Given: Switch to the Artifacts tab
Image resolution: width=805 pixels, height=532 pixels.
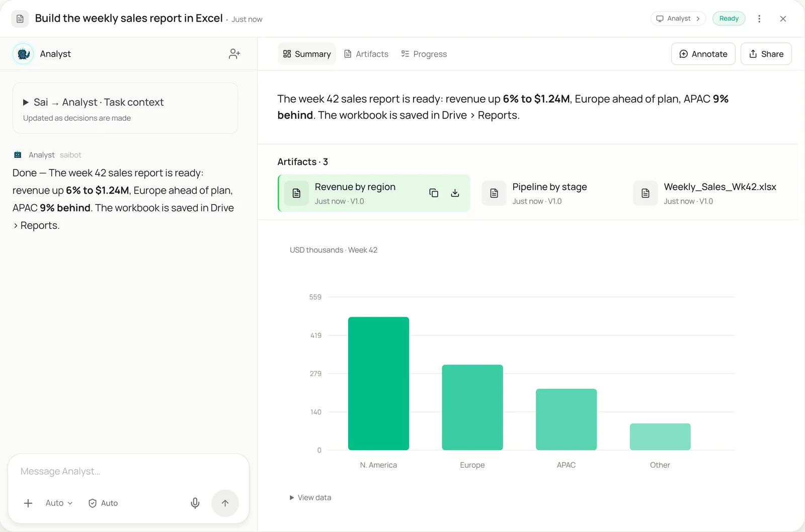Looking at the screenshot, I should point(366,54).
